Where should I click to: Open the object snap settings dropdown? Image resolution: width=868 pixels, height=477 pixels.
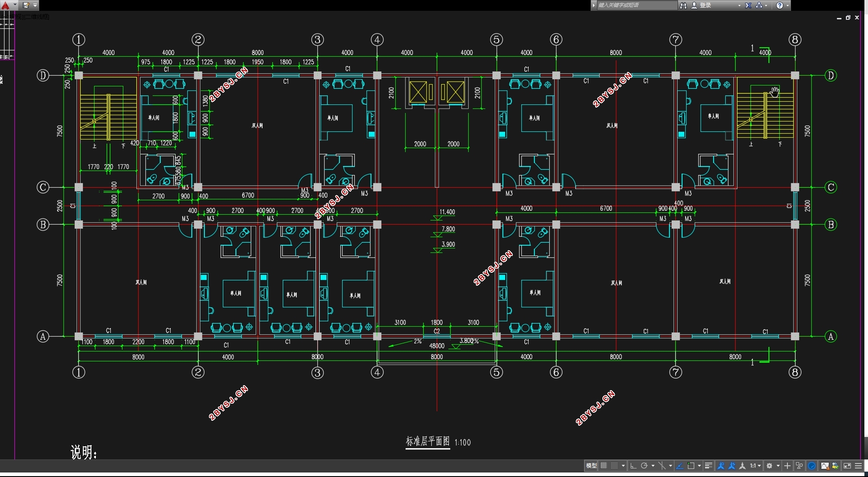[699, 466]
